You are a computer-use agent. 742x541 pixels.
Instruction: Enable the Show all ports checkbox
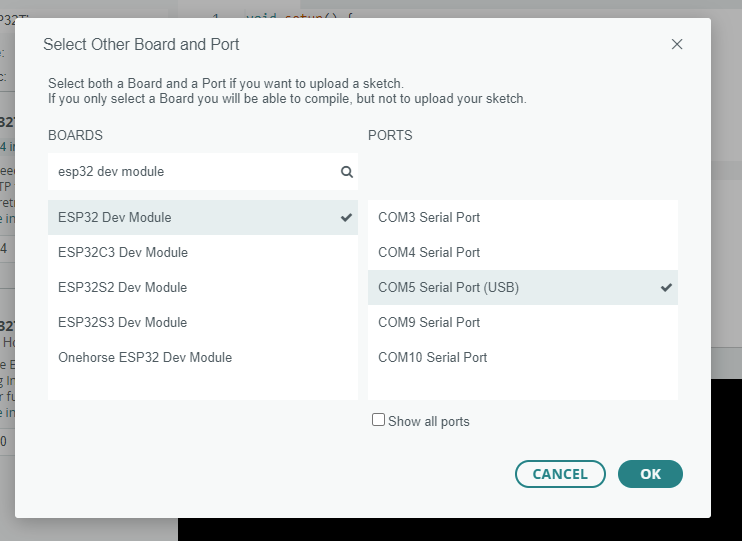click(x=378, y=421)
